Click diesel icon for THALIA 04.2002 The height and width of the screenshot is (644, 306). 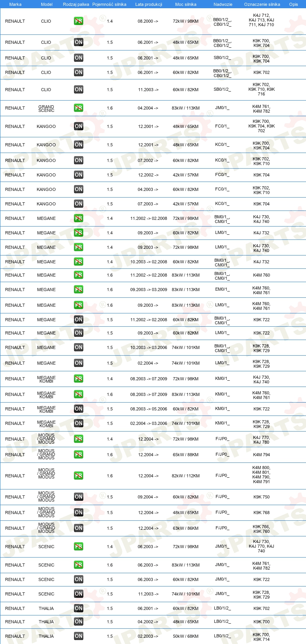[79, 622]
